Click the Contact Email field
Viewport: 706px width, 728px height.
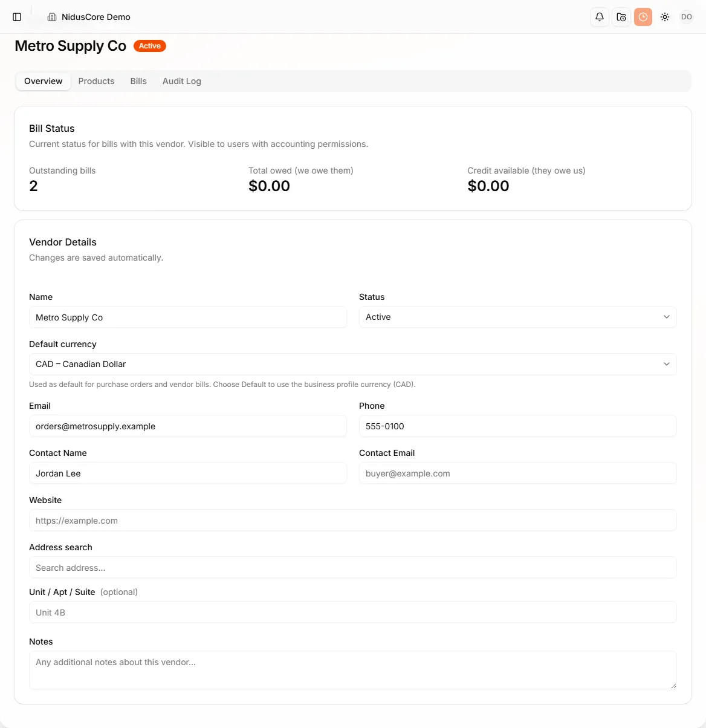pos(518,473)
